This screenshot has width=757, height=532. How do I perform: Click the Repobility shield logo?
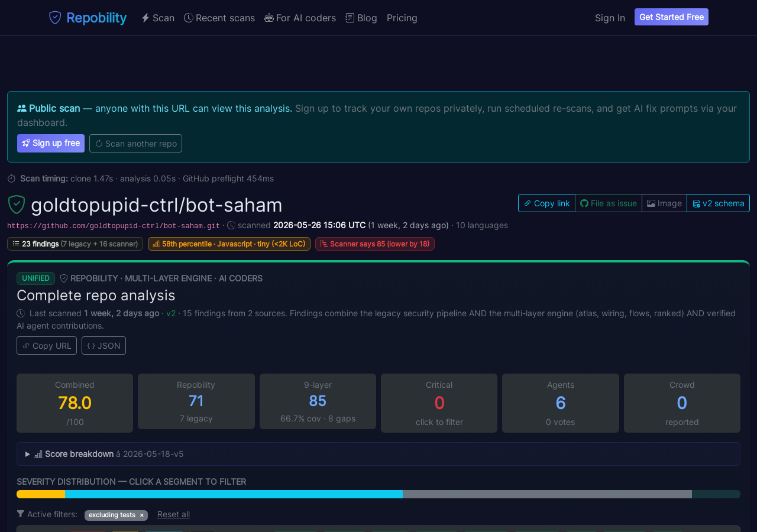[55, 18]
